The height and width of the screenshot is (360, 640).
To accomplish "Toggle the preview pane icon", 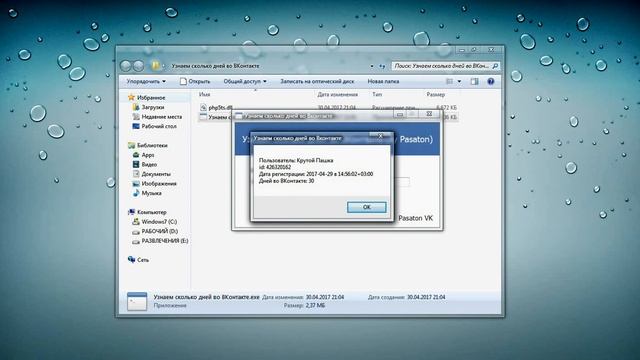I will coord(474,81).
